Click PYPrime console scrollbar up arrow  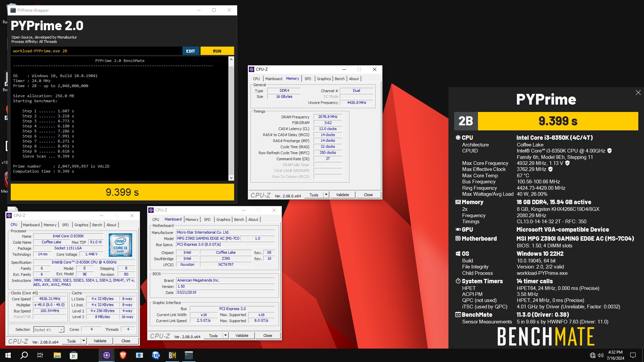231,59
